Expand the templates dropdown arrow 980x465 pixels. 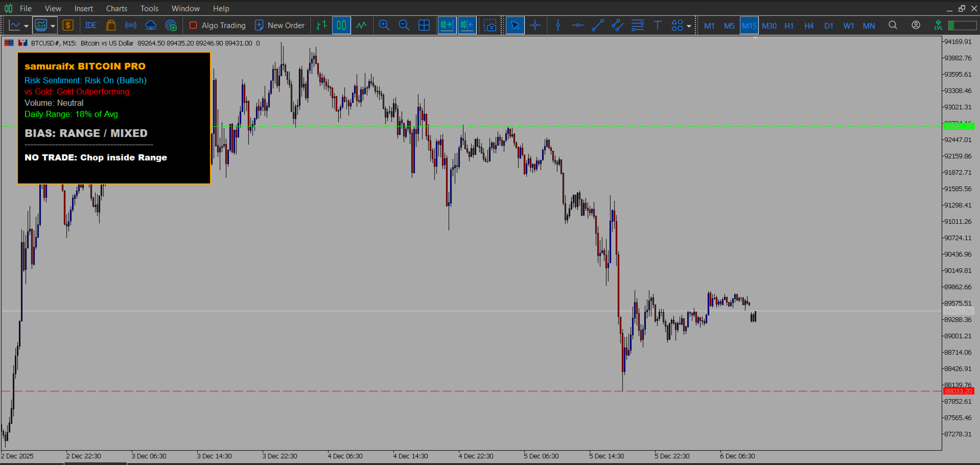[x=53, y=26]
